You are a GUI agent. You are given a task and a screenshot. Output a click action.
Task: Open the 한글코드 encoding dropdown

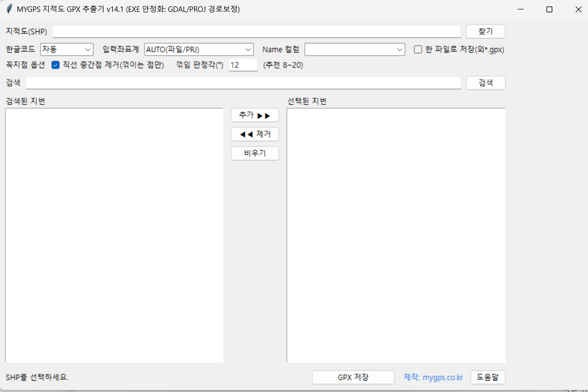(x=67, y=49)
